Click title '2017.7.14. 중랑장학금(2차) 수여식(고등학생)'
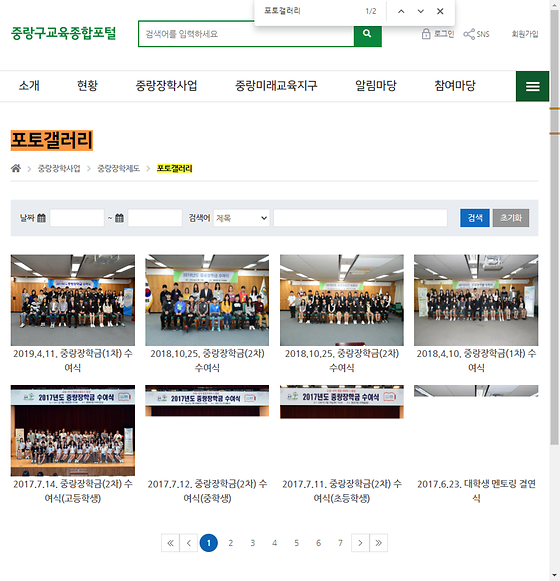 tap(73, 491)
